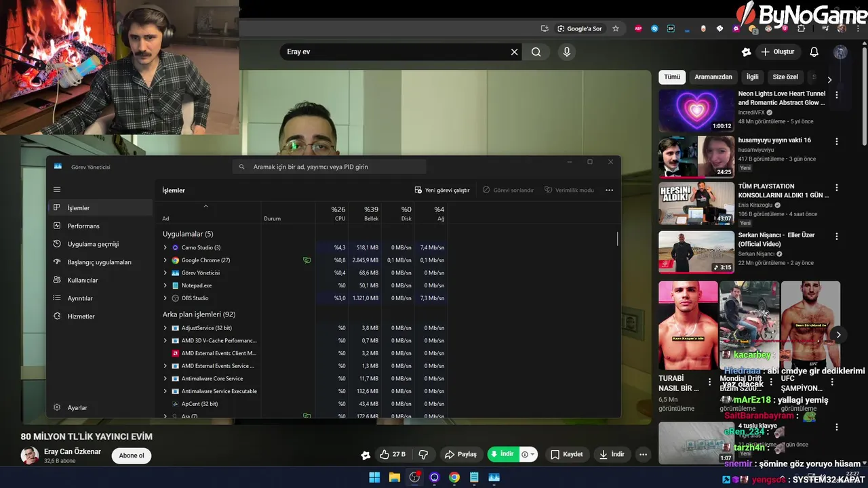Sort by CPU column header
This screenshot has height=488, width=868.
(331, 213)
